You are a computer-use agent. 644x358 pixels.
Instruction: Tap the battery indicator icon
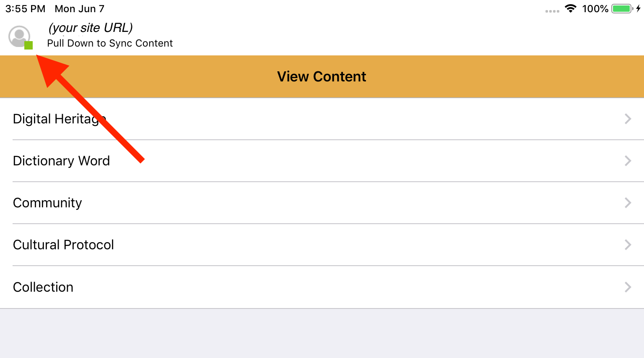click(x=622, y=8)
